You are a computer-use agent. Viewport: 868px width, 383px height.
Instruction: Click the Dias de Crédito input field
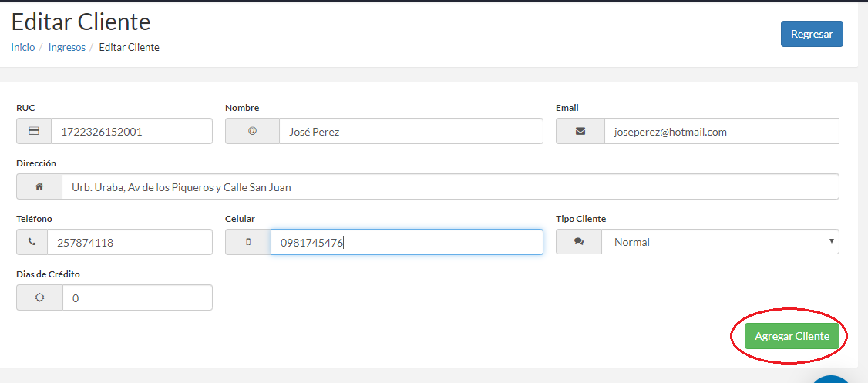137,297
